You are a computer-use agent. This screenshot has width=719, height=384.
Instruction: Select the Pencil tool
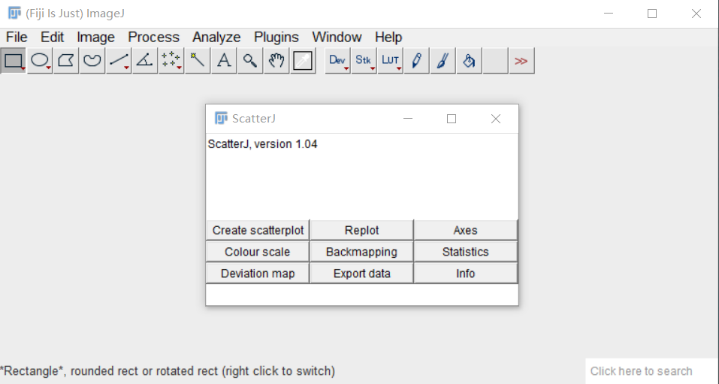click(x=416, y=61)
